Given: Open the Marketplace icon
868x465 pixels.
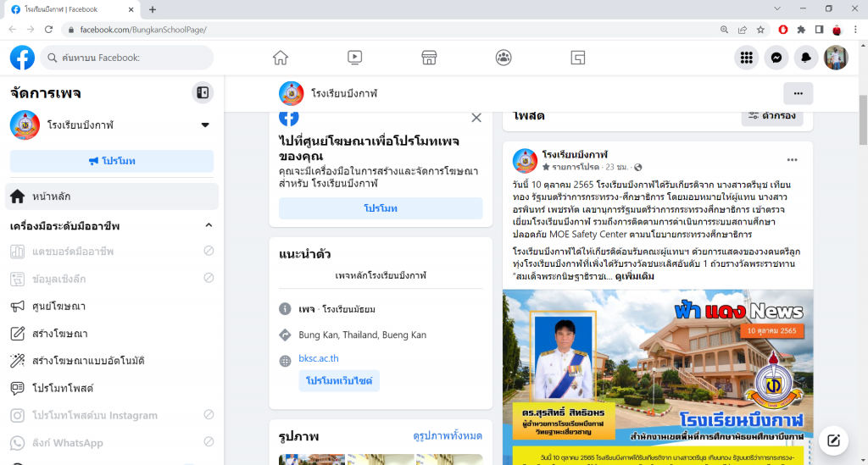Looking at the screenshot, I should pos(429,58).
